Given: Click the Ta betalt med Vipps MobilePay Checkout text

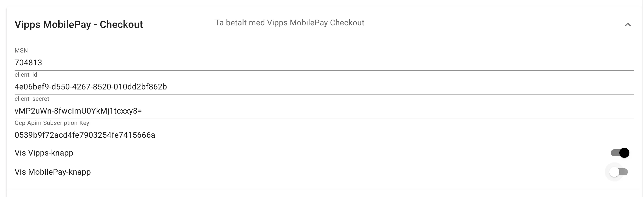Looking at the screenshot, I should [x=289, y=23].
